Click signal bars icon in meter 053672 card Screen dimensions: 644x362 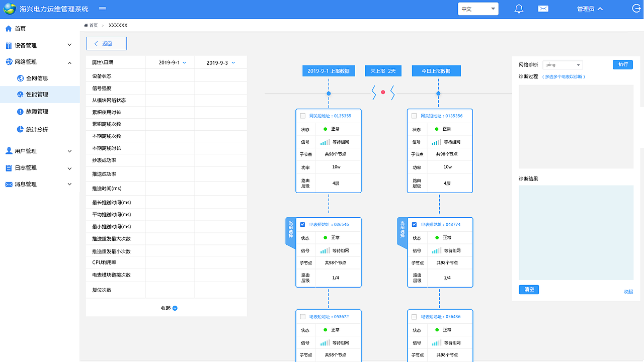(x=325, y=343)
